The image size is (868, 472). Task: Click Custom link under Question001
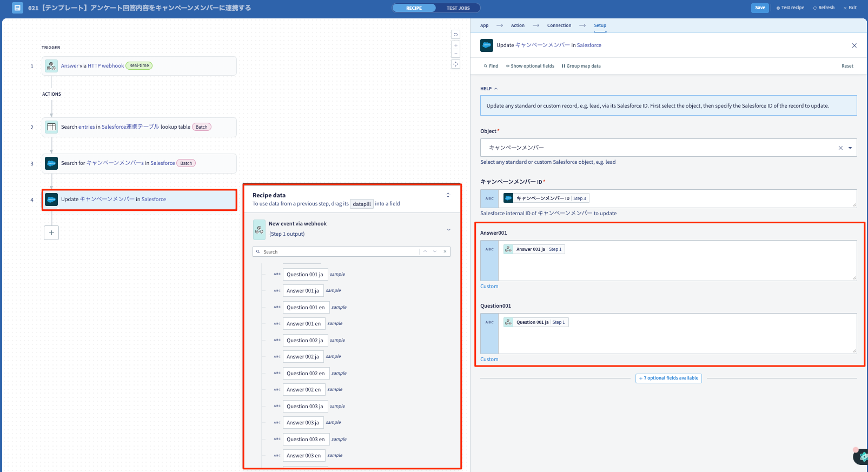tap(489, 360)
